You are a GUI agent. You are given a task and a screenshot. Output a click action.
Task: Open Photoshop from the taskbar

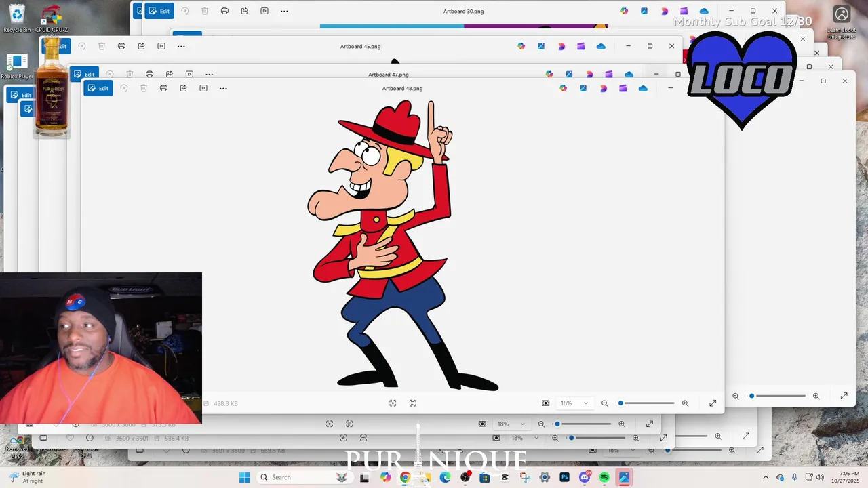click(564, 477)
